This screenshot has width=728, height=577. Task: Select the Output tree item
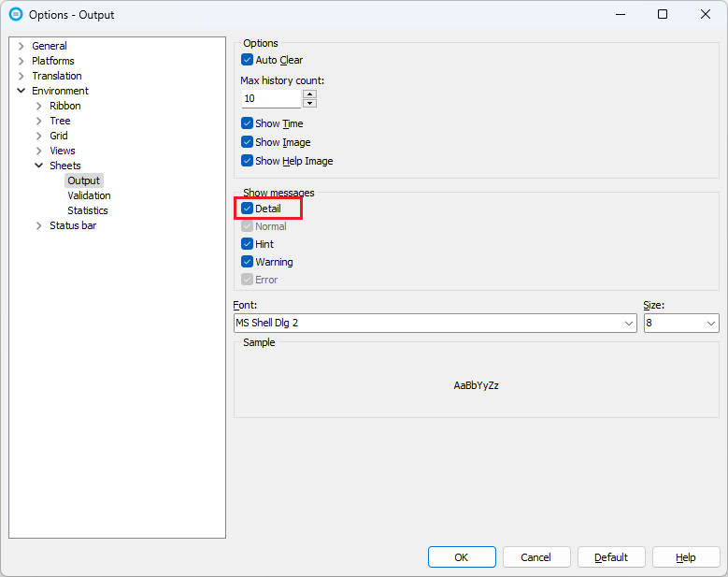(83, 180)
